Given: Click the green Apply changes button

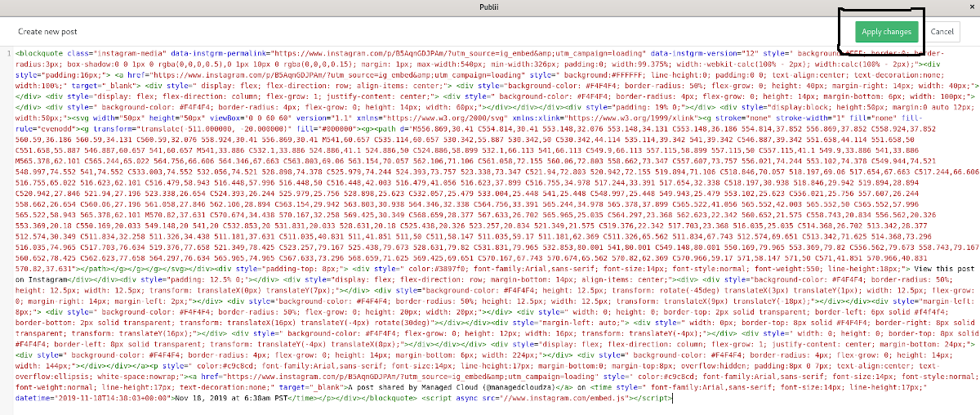Looking at the screenshot, I should (x=887, y=32).
